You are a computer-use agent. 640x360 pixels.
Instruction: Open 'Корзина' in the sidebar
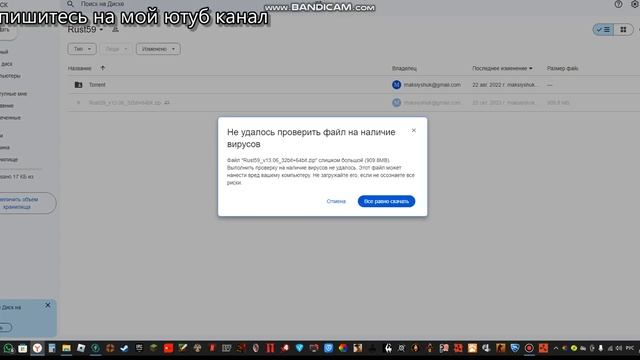[5, 148]
